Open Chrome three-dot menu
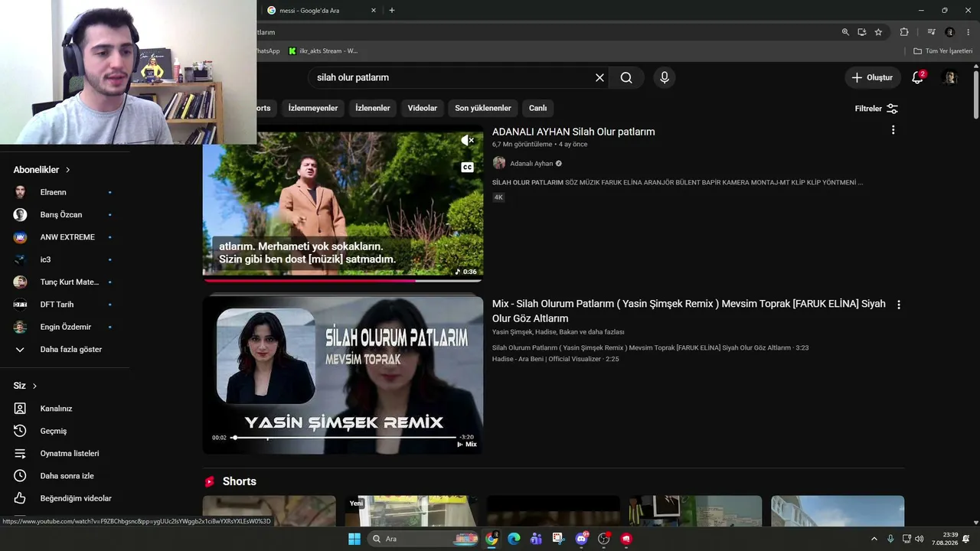The image size is (980, 551). tap(969, 32)
